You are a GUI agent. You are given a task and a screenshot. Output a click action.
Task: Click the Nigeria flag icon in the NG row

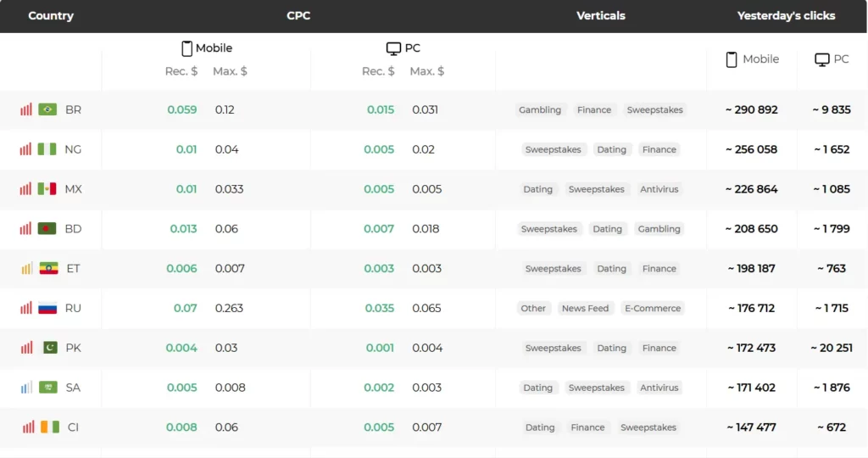coord(47,149)
